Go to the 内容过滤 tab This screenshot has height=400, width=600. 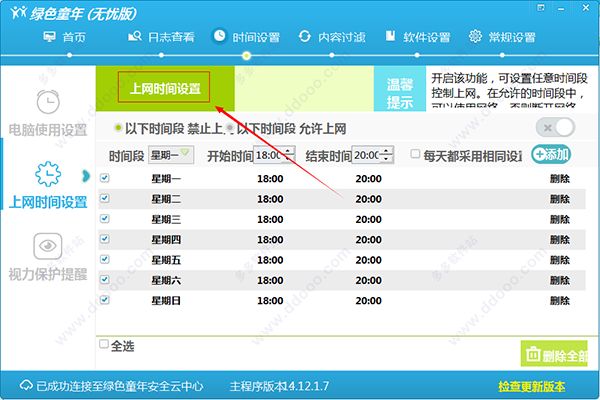point(332,37)
